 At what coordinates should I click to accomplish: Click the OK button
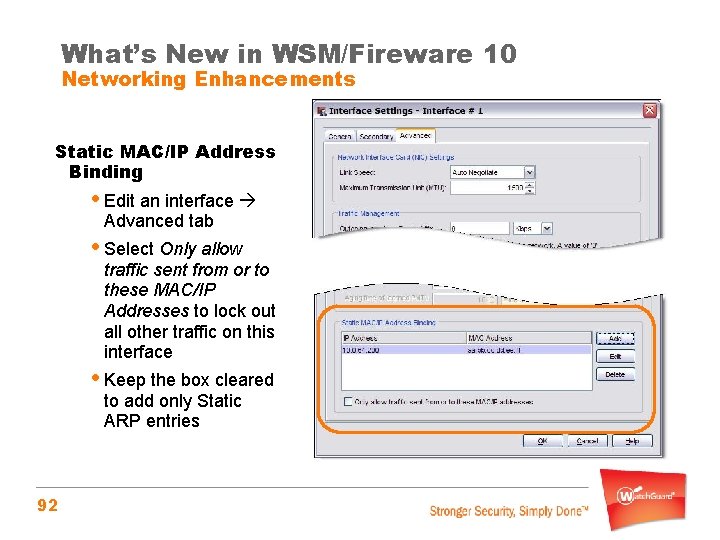tap(542, 441)
